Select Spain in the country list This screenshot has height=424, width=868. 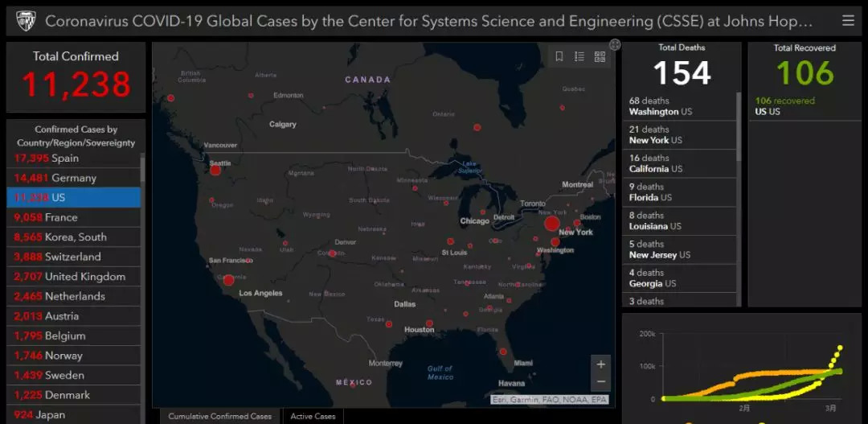(74, 158)
